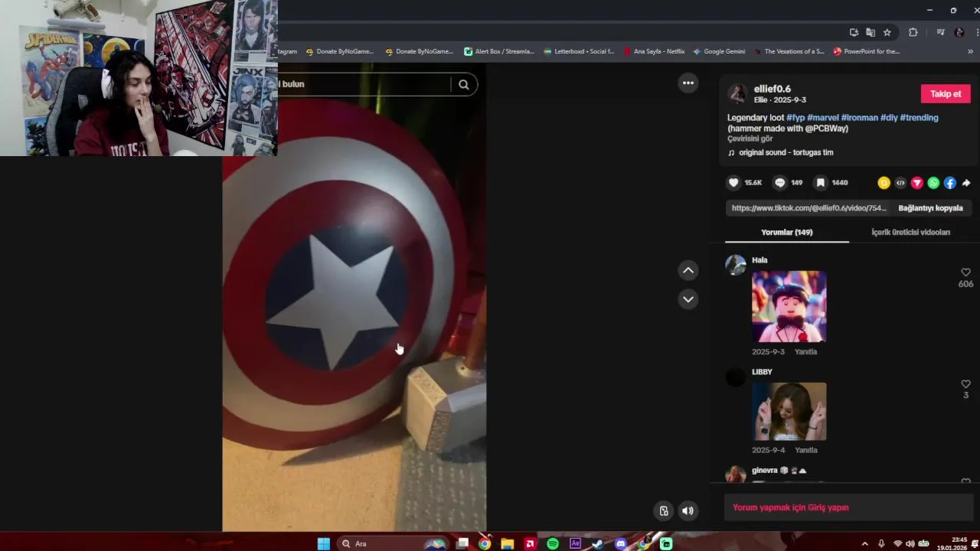This screenshot has width=980, height=551.
Task: Focus the TikTok search box
Action: [x=365, y=84]
